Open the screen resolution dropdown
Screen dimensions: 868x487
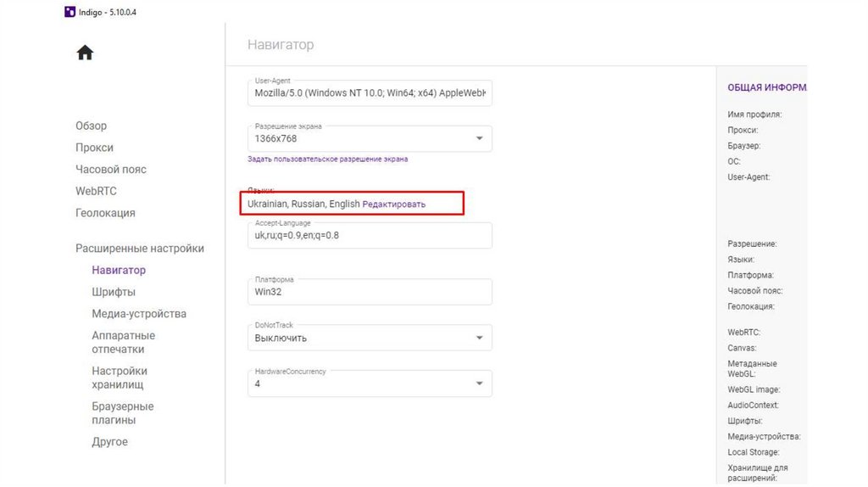point(479,138)
